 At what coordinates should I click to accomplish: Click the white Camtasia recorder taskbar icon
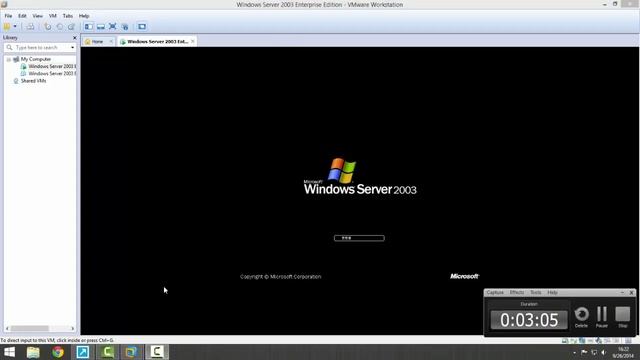click(157, 352)
